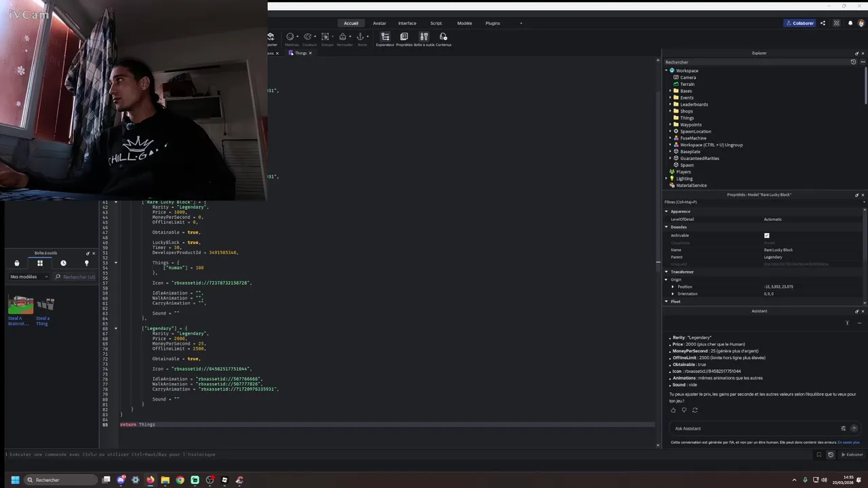Select FuseMachine model in Explorer

coord(692,138)
